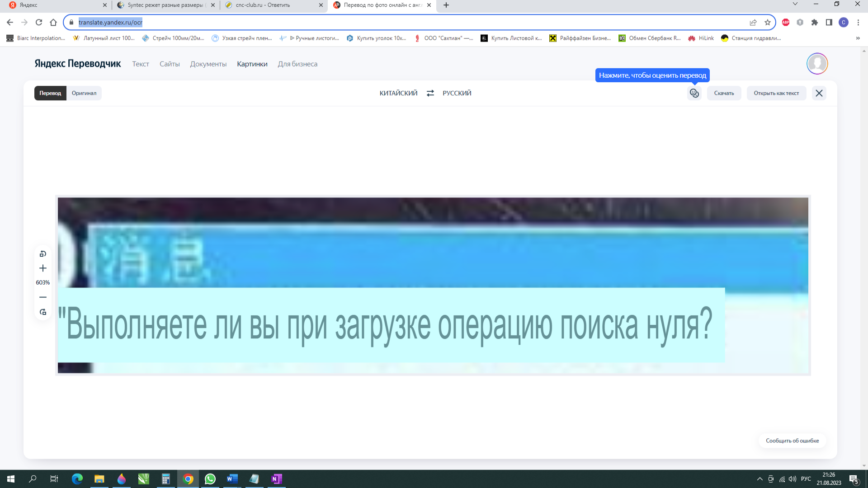The height and width of the screenshot is (488, 868).
Task: Bookmark this page with star icon
Action: tap(767, 23)
